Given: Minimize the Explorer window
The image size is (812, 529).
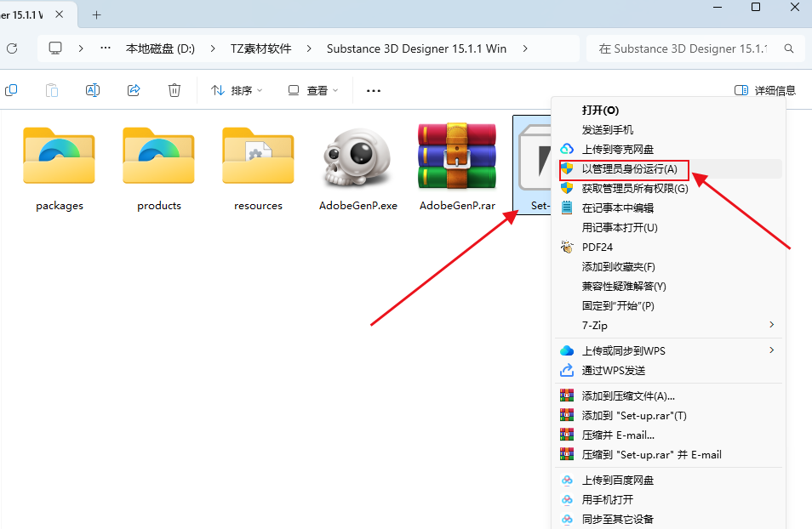Looking at the screenshot, I should coord(718,8).
